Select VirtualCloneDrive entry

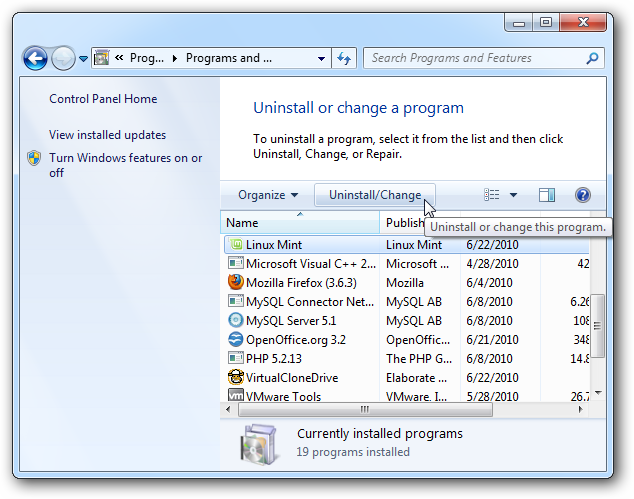pyautogui.click(x=292, y=378)
